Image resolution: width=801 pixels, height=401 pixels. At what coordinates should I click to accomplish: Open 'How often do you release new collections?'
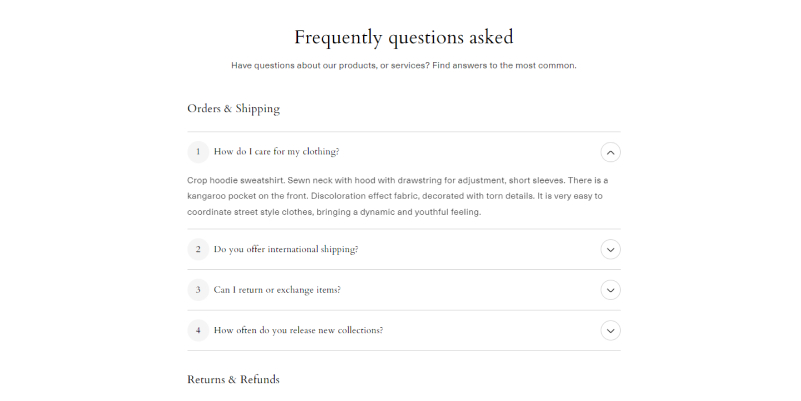pyautogui.click(x=298, y=330)
